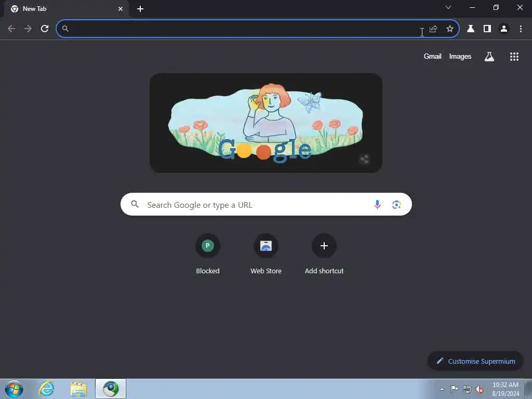This screenshot has height=399, width=532.
Task: Start voice search with microphone
Action: 377,204
